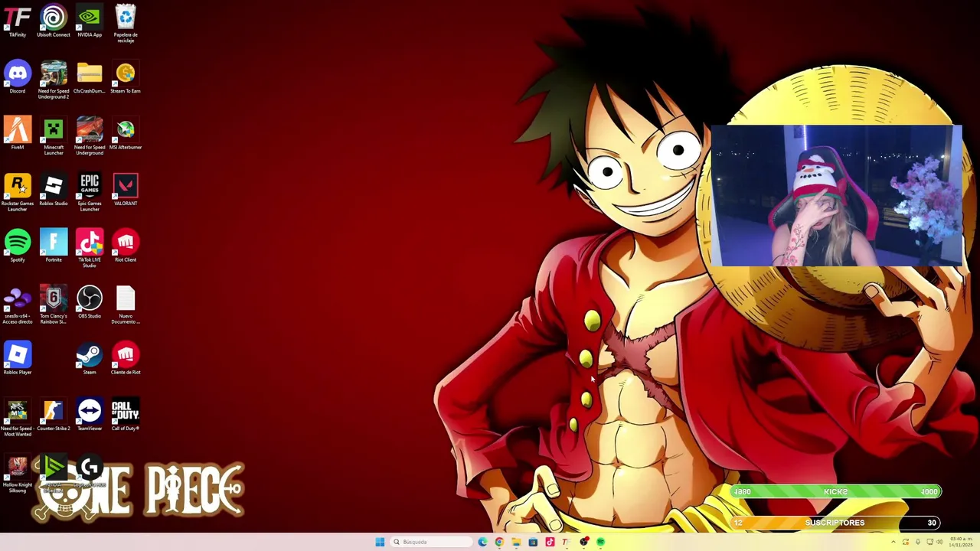Open the volume speaker icon in tray
Viewport: 980px width, 551px height.
[941, 542]
